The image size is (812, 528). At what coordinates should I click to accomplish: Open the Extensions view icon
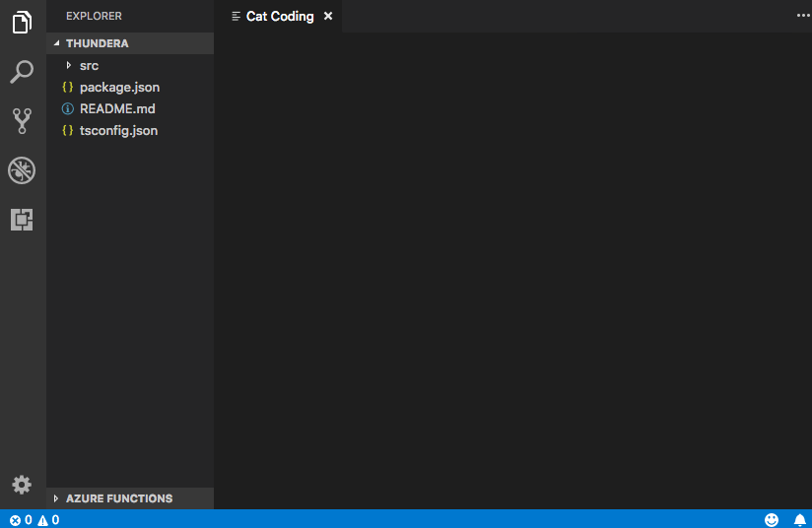tap(22, 220)
